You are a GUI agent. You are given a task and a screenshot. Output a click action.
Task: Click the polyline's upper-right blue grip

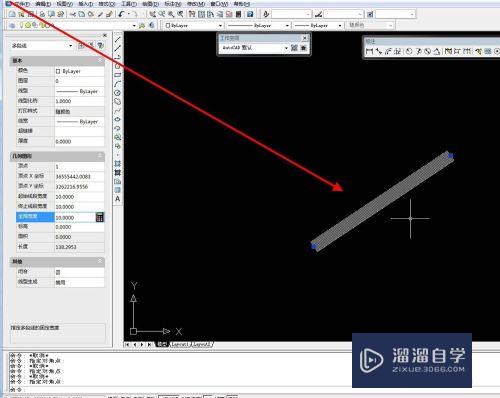451,156
